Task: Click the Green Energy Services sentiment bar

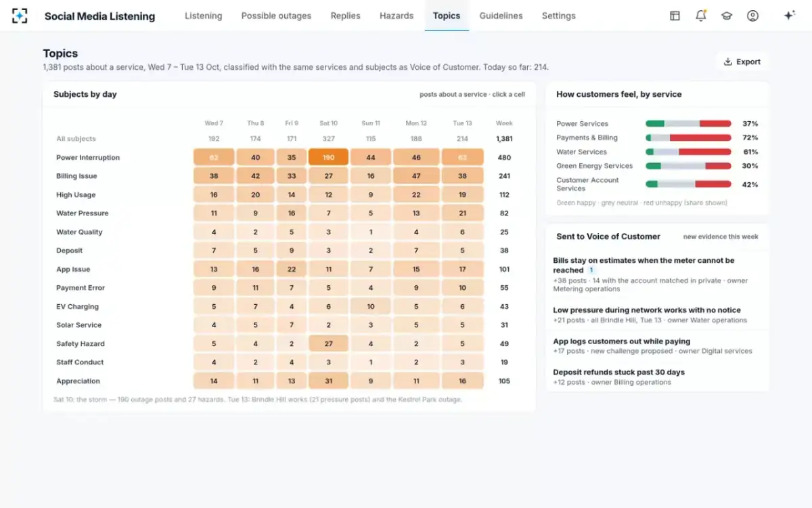Action: coord(688,166)
